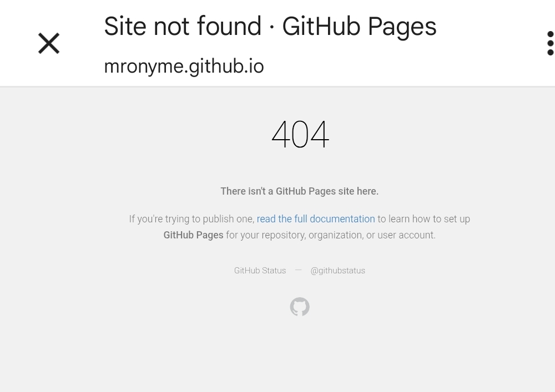
Task: Select the 'Site not found' title words
Action: pyautogui.click(x=183, y=26)
